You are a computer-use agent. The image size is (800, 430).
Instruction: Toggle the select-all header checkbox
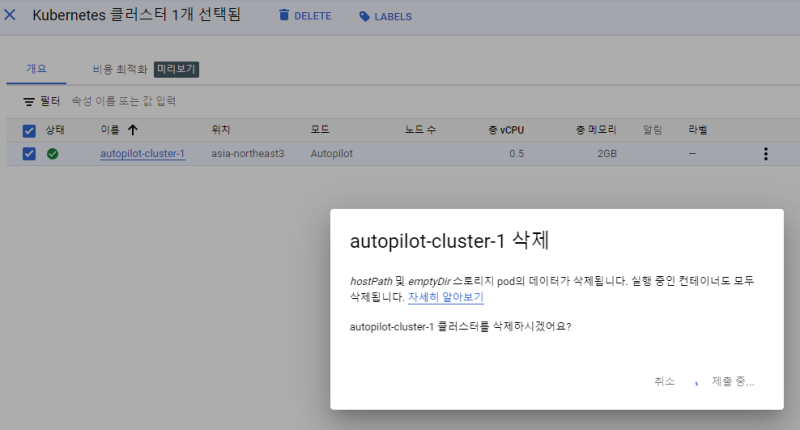click(x=29, y=130)
